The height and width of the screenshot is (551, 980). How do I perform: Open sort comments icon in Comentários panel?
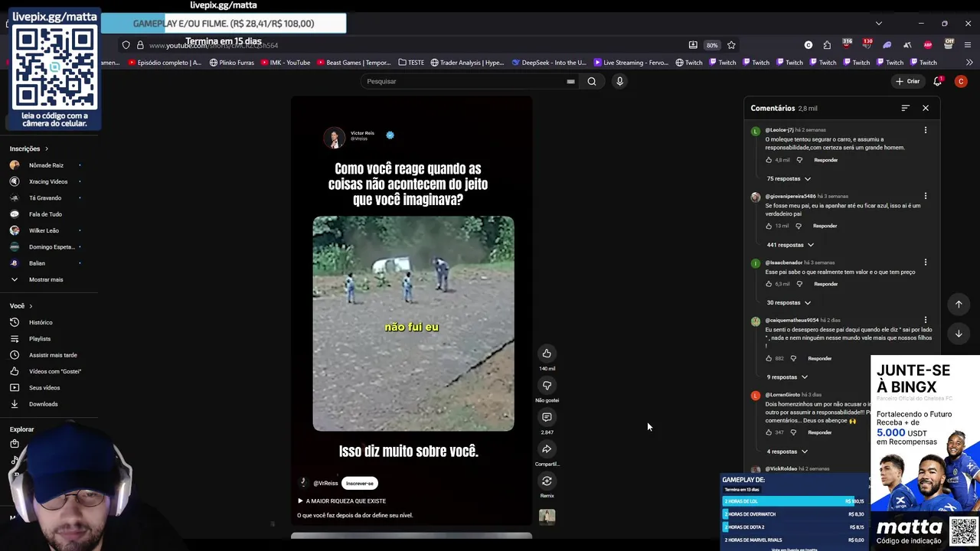click(x=905, y=108)
